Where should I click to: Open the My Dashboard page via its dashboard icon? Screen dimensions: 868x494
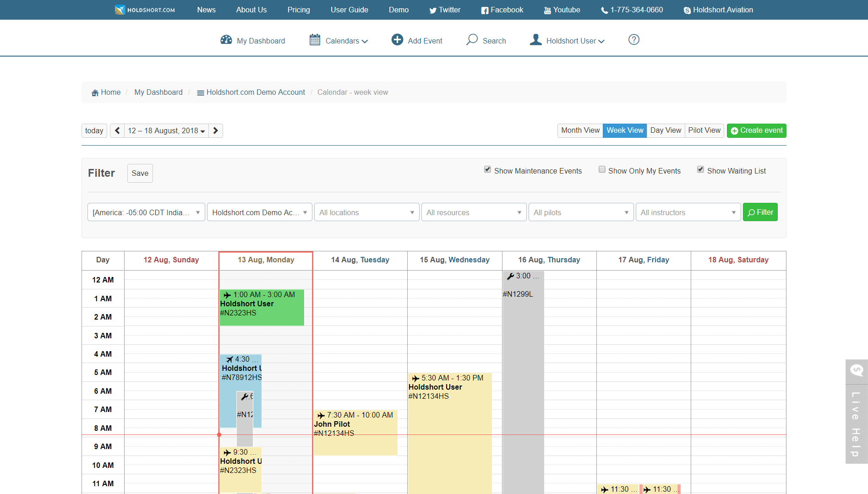point(226,40)
